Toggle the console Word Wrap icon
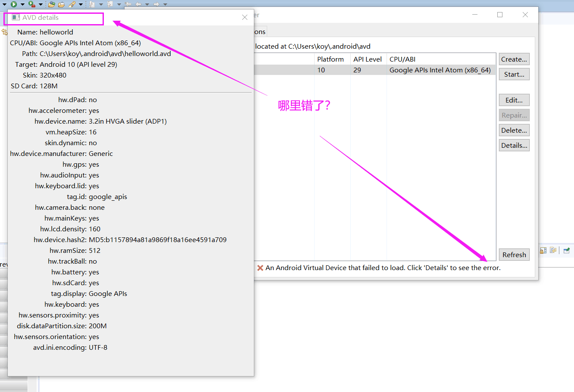The image size is (574, 392). click(553, 250)
